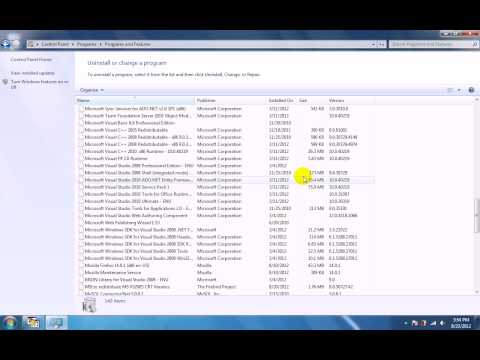Click the Control Panel icon in the address bar

tap(31, 44)
